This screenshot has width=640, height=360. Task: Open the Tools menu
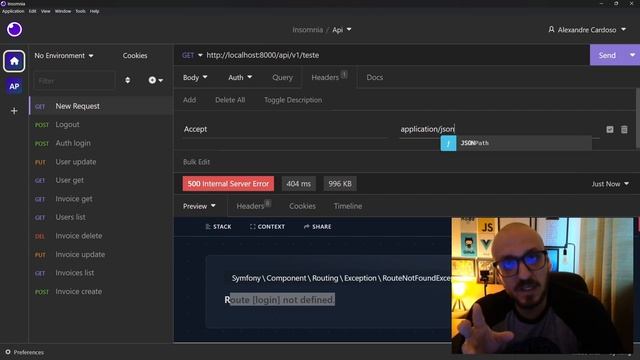pos(80,11)
